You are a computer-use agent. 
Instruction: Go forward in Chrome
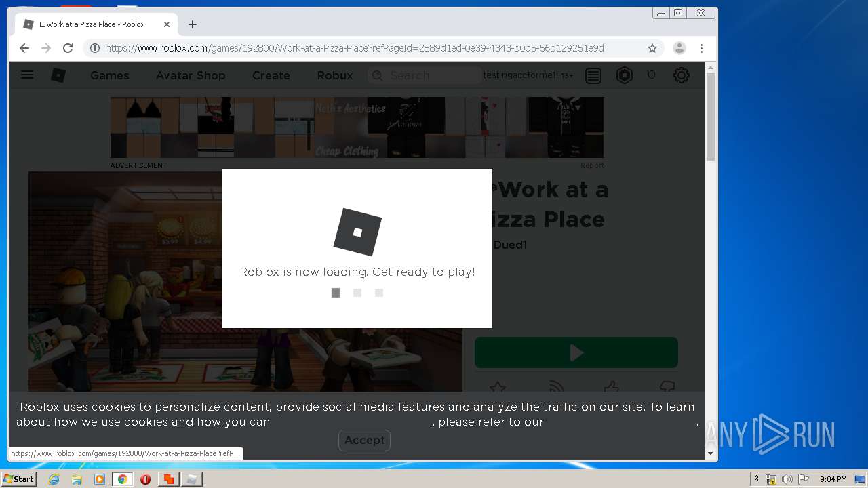click(46, 48)
